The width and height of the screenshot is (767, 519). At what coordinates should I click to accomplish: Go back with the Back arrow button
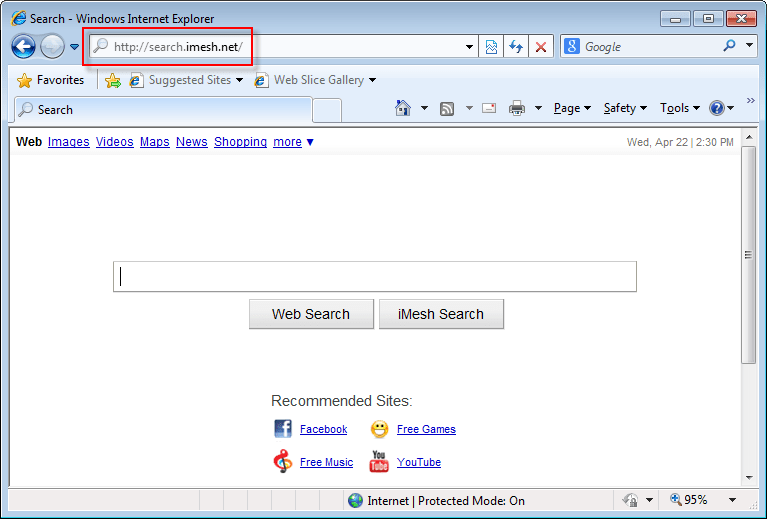23,47
